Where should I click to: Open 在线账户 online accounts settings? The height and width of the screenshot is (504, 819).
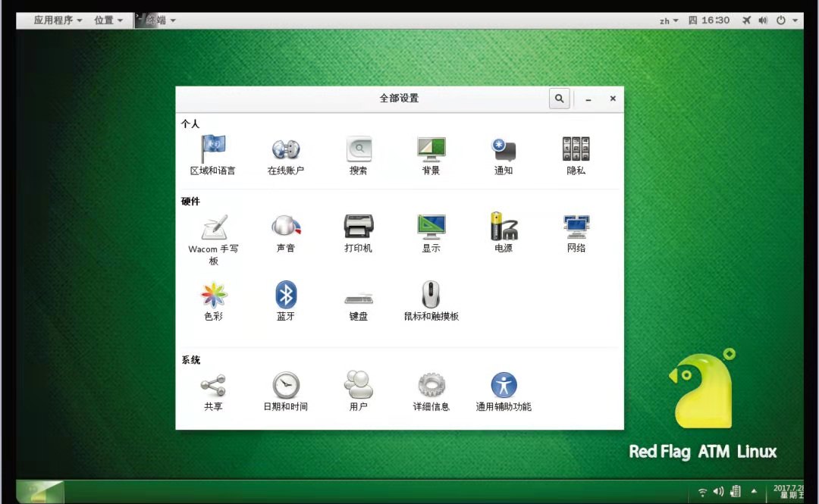285,155
